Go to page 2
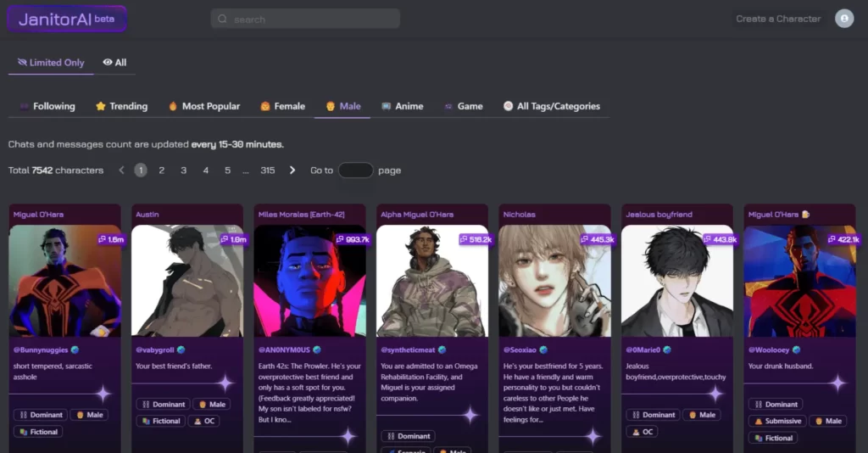 click(x=162, y=171)
